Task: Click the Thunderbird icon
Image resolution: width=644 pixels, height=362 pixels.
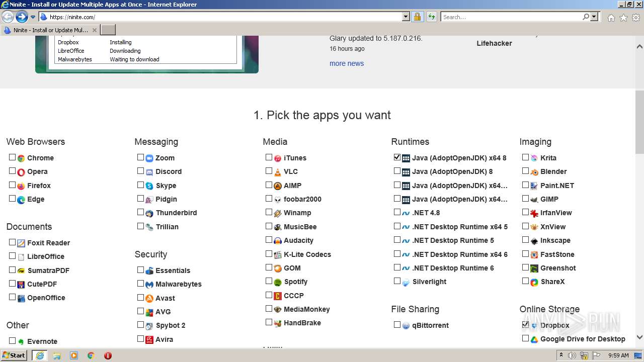Action: pyautogui.click(x=149, y=213)
